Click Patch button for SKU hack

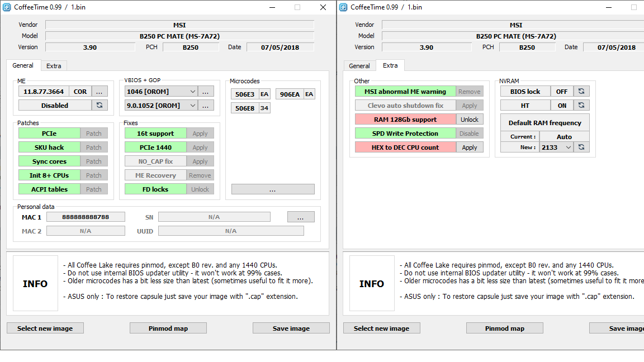(x=94, y=147)
